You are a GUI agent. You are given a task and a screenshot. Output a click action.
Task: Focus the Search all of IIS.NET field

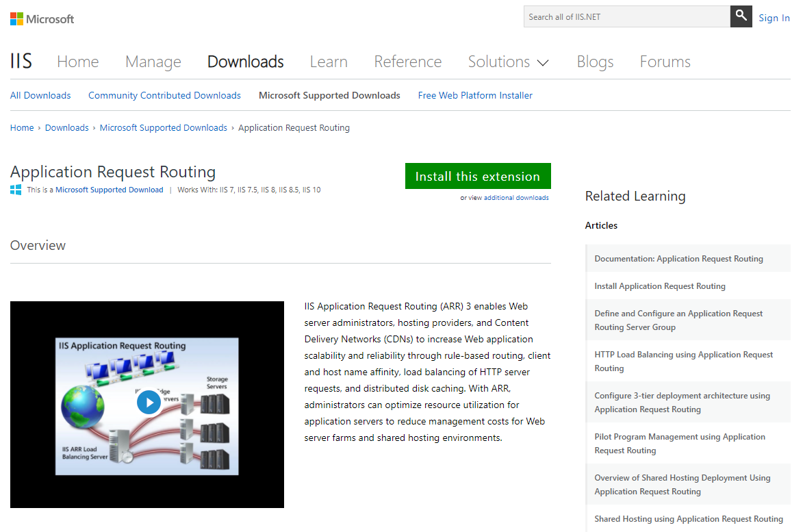click(x=627, y=16)
